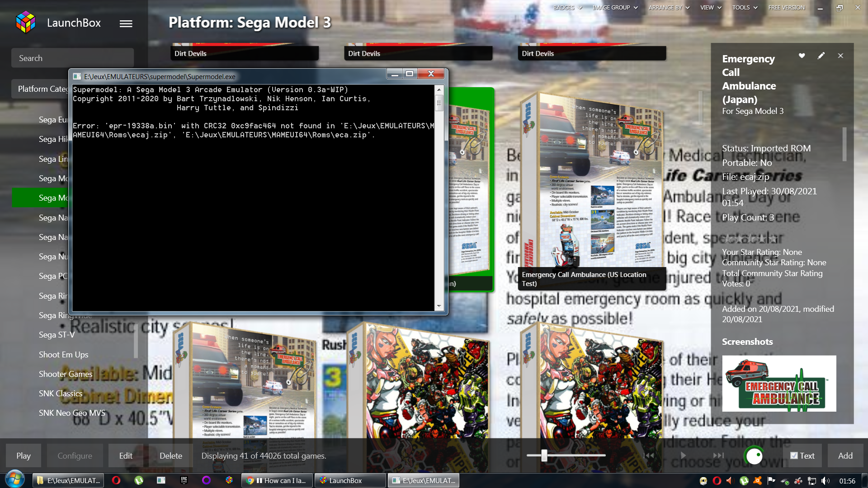
Task: Open uTorrent from the taskbar
Action: pos(139,480)
